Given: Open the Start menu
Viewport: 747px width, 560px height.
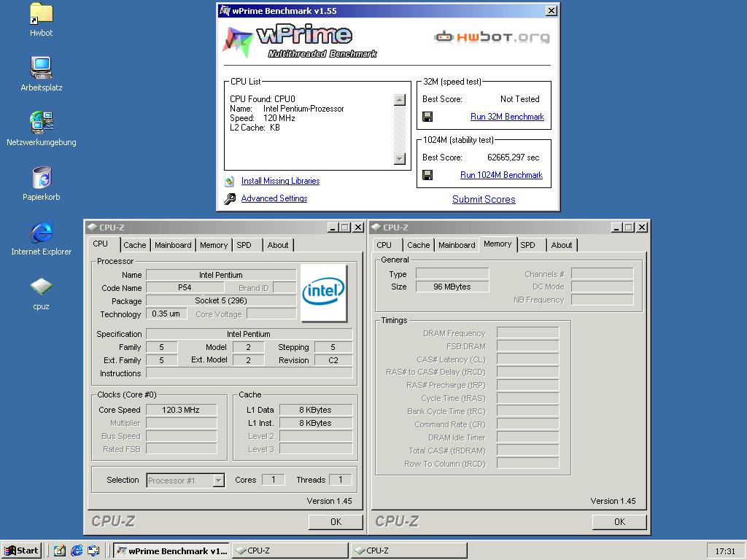Looking at the screenshot, I should (x=21, y=551).
